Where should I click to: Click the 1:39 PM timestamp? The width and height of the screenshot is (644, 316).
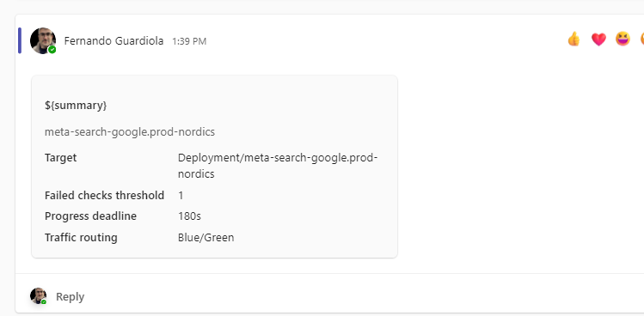click(189, 41)
